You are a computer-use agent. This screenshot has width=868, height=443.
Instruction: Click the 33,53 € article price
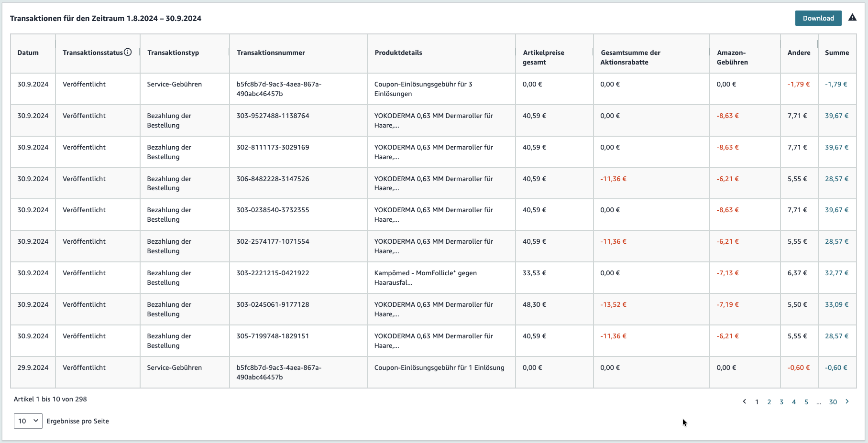click(x=534, y=273)
